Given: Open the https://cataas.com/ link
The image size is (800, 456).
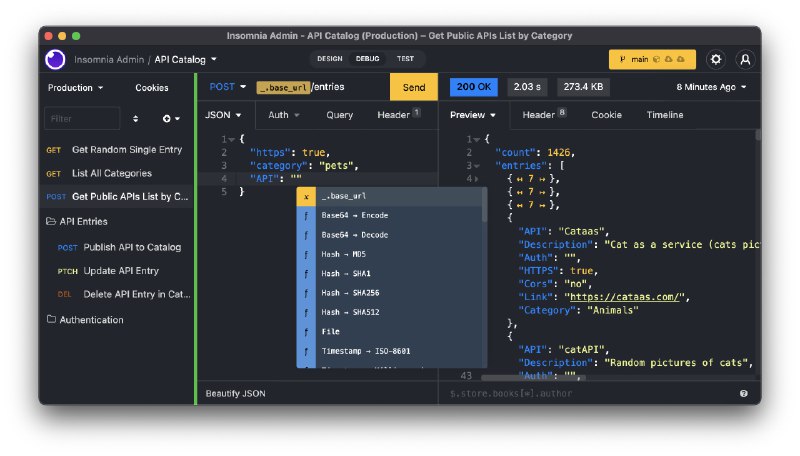Looking at the screenshot, I should [625, 297].
